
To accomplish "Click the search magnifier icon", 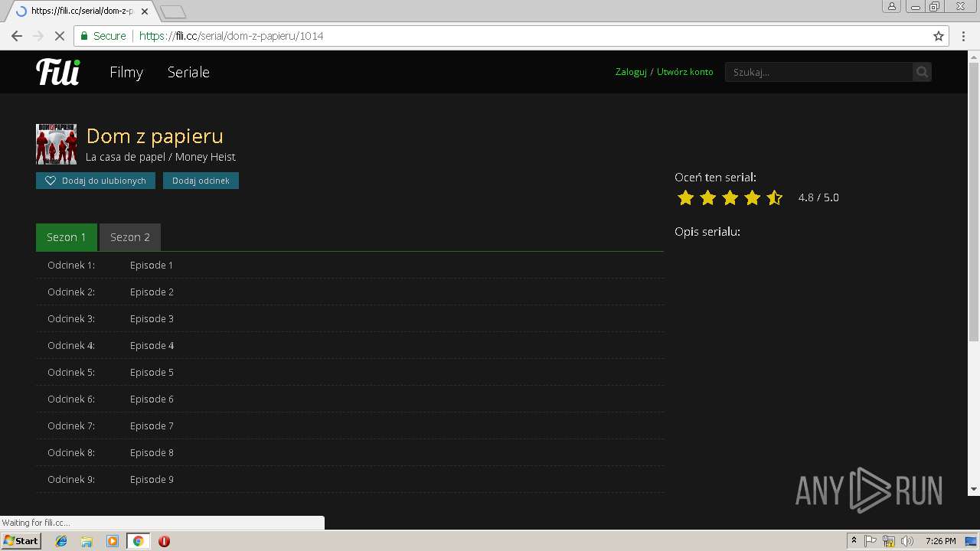I will (922, 72).
